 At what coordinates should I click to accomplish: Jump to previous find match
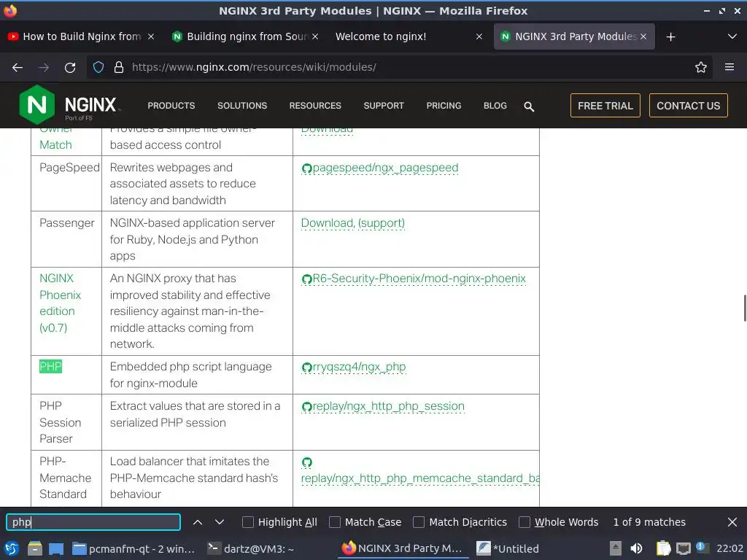click(197, 522)
